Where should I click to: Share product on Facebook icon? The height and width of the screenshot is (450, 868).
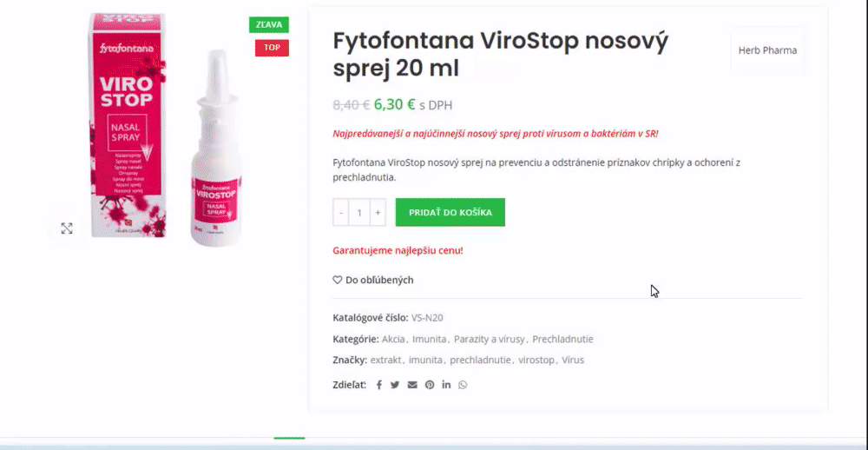click(378, 385)
